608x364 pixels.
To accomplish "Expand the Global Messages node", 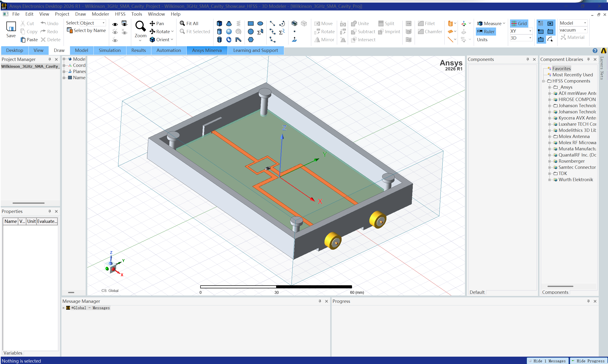I will pyautogui.click(x=64, y=308).
